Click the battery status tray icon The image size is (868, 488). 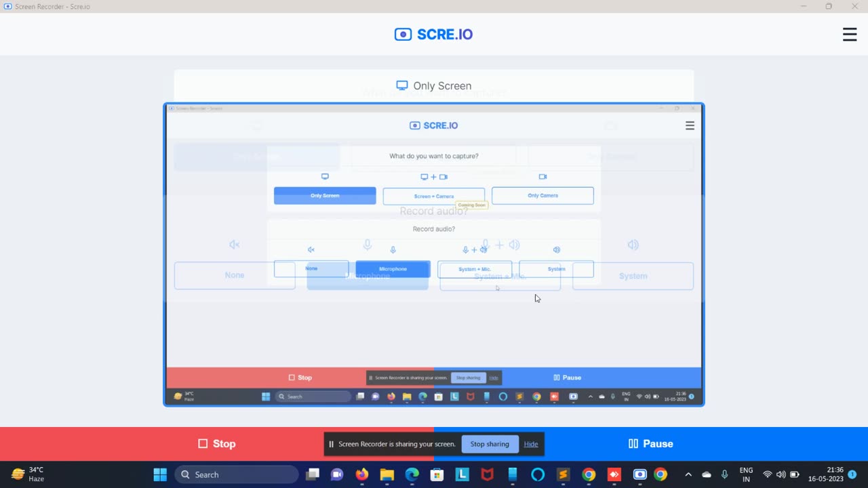[795, 474]
